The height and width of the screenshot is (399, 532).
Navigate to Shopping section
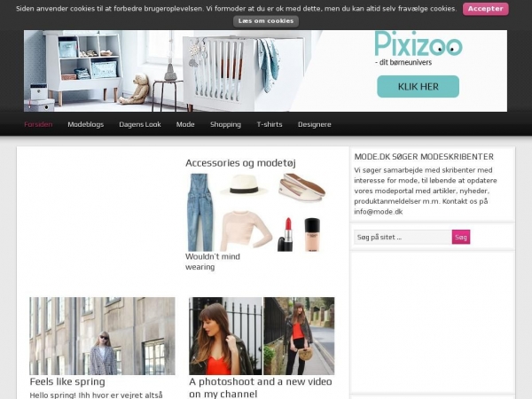225,124
